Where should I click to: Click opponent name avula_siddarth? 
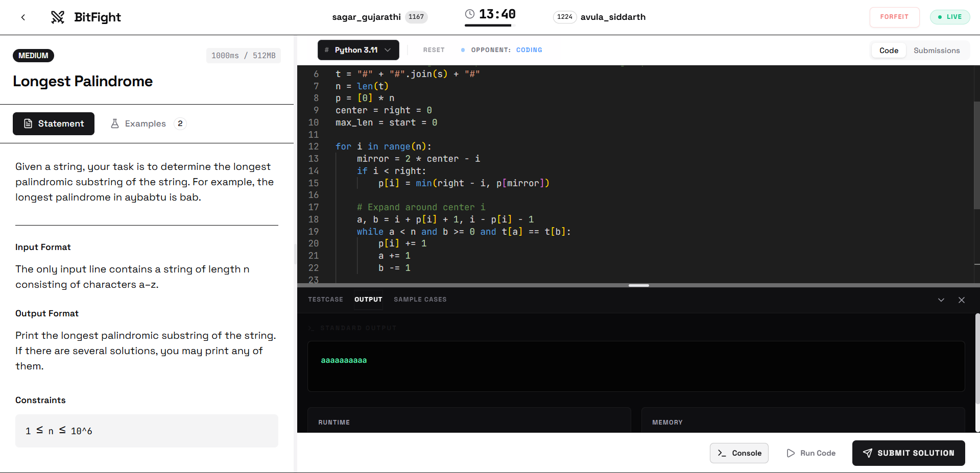(613, 17)
